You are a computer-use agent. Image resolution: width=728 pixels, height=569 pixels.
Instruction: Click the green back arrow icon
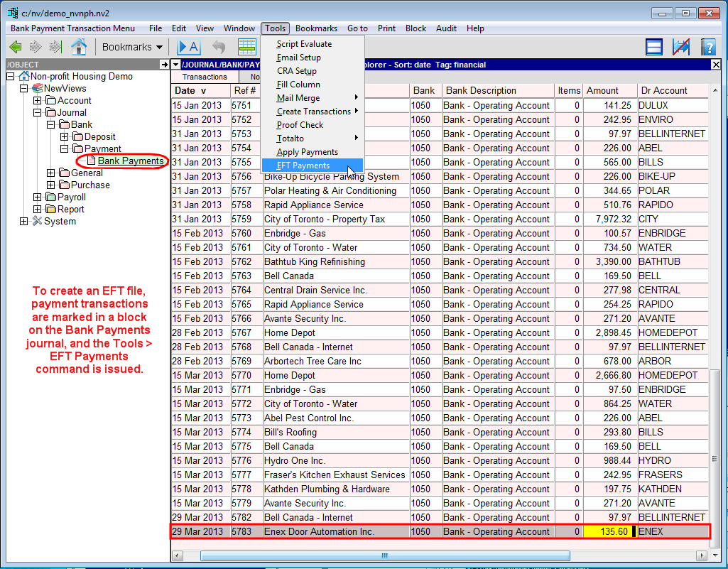(15, 47)
